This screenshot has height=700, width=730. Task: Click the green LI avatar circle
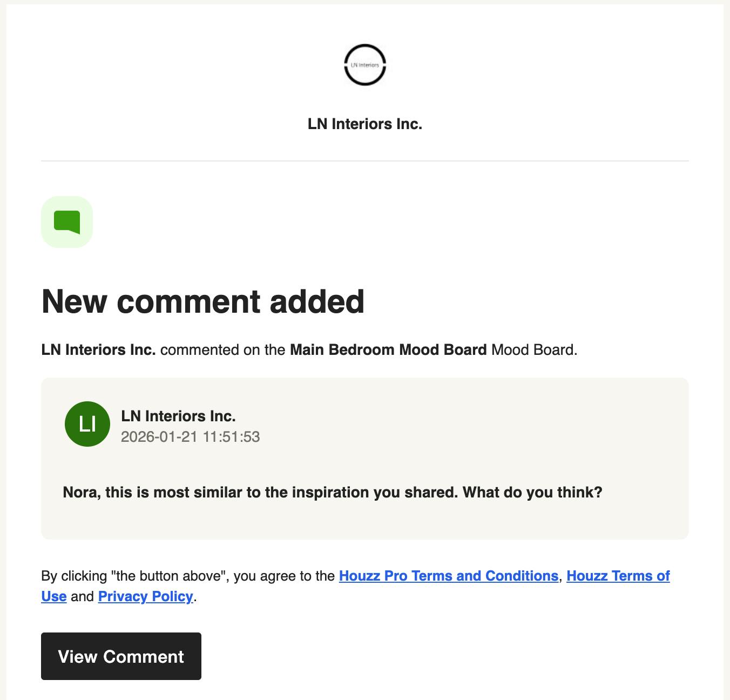[x=87, y=424]
